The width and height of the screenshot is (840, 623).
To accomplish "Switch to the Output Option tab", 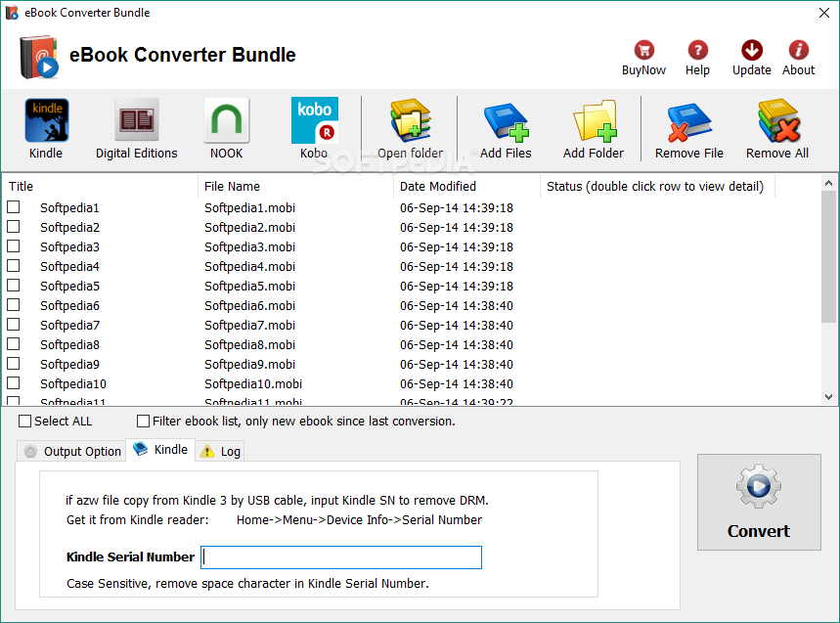I will [71, 451].
